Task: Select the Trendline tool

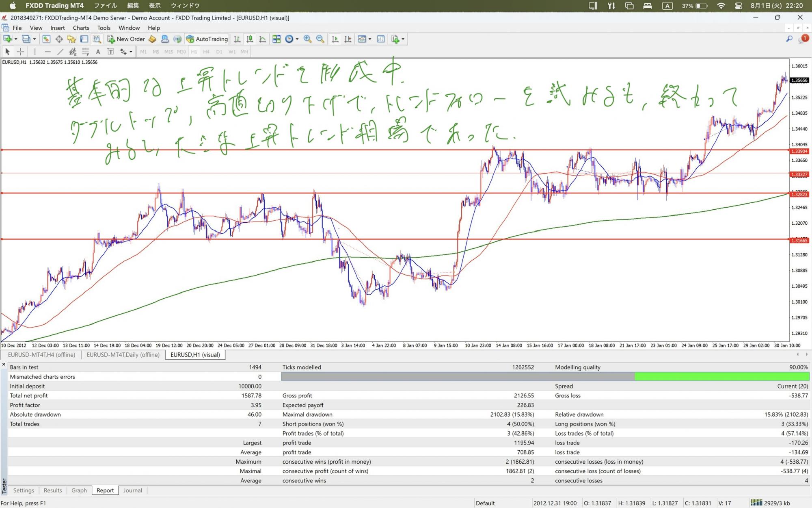Action: click(x=60, y=52)
